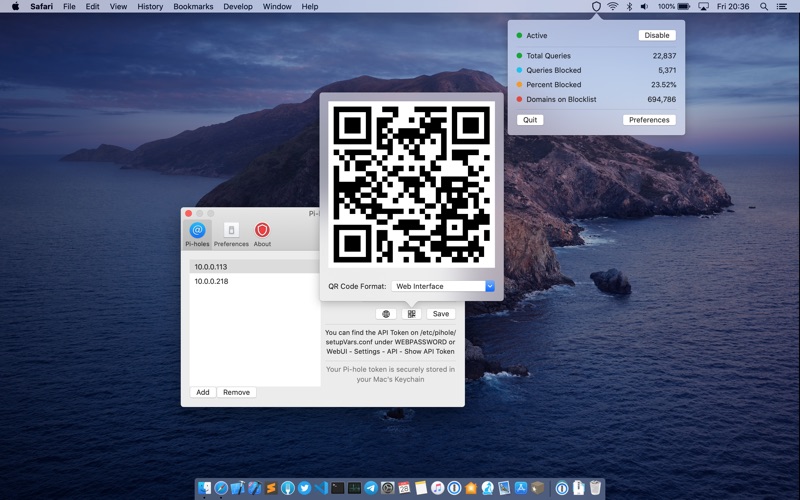Open the Home app from the Dock

pos(471,488)
